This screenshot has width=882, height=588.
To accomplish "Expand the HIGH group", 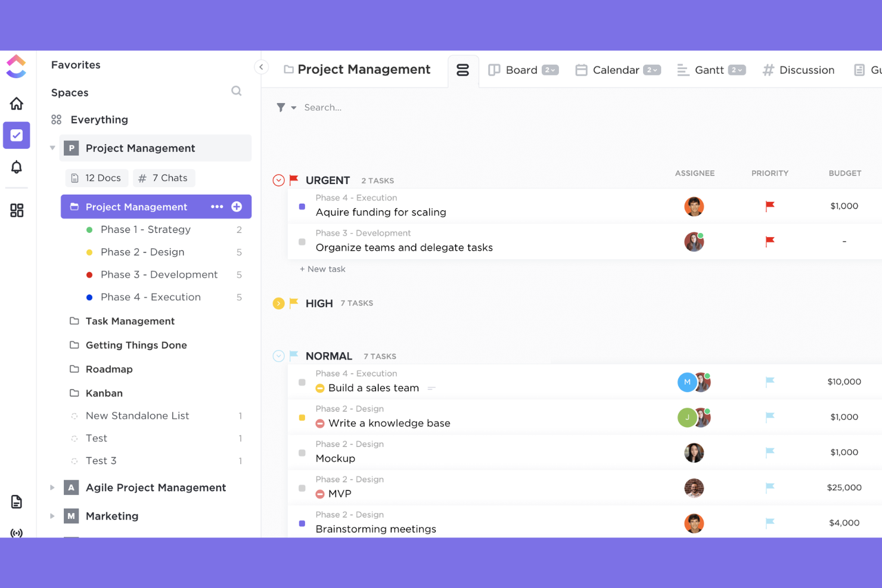I will click(x=278, y=303).
